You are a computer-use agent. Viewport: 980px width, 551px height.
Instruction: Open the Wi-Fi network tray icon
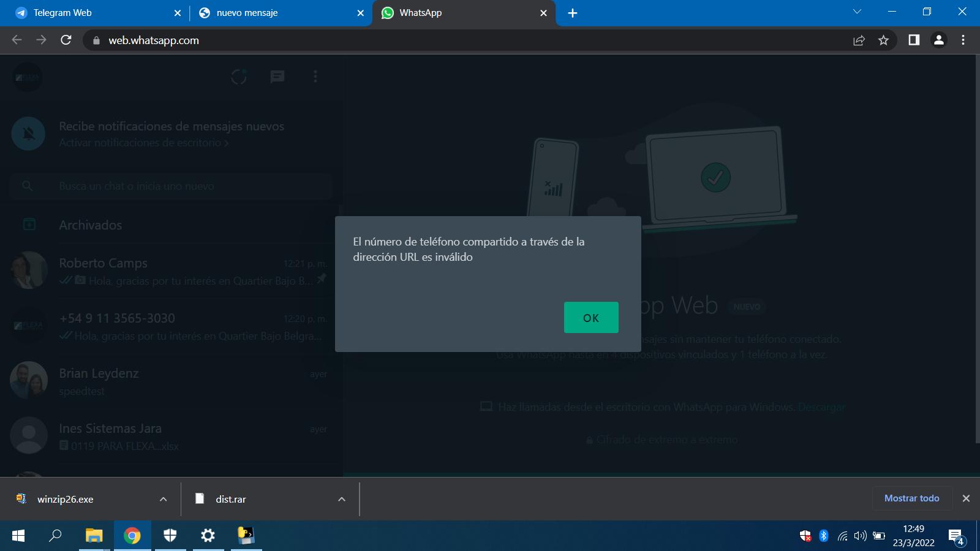tap(842, 536)
